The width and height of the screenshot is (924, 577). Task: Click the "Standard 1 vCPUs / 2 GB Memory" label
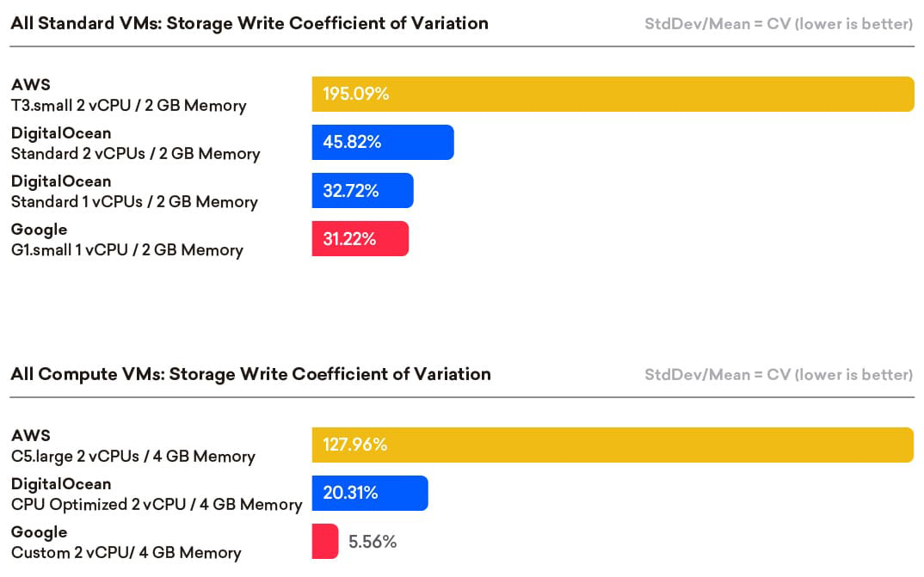pos(134,202)
